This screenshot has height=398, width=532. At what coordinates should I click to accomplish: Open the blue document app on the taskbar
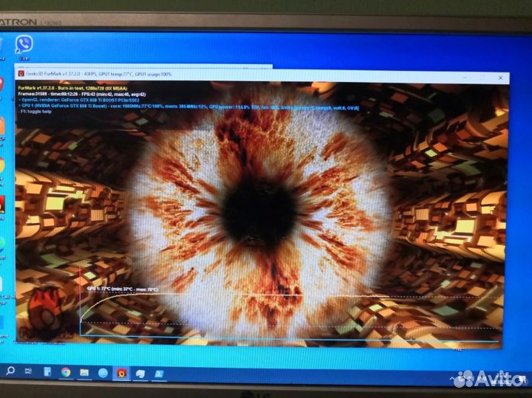(x=47, y=372)
